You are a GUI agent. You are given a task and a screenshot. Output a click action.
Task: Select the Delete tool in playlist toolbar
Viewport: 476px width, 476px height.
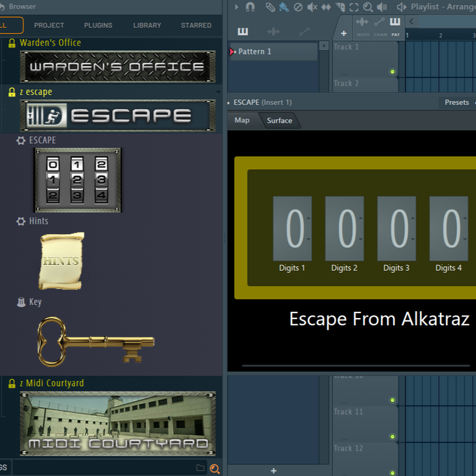pyautogui.click(x=298, y=7)
